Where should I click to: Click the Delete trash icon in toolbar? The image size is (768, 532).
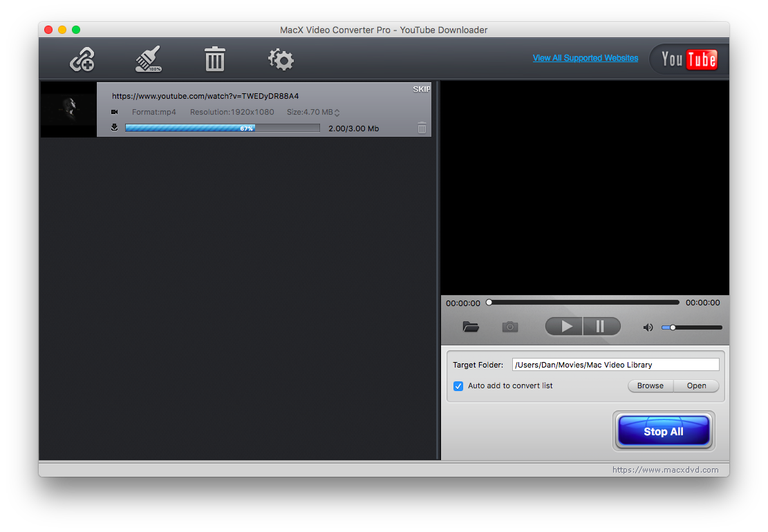pyautogui.click(x=214, y=59)
